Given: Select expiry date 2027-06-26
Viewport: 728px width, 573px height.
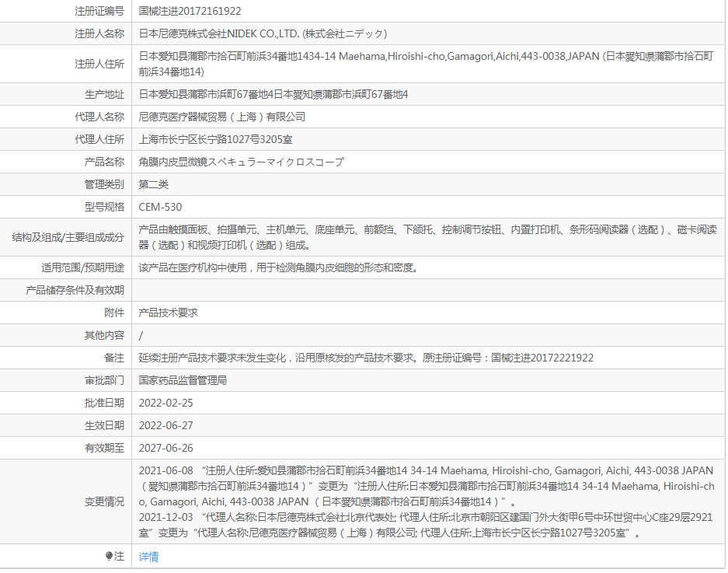Looking at the screenshot, I should point(165,448).
